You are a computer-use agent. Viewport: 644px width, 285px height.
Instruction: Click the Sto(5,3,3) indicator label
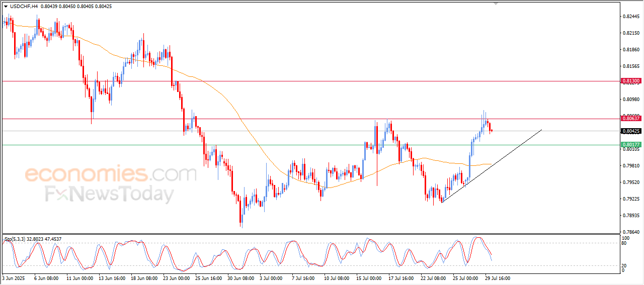[x=16, y=239]
